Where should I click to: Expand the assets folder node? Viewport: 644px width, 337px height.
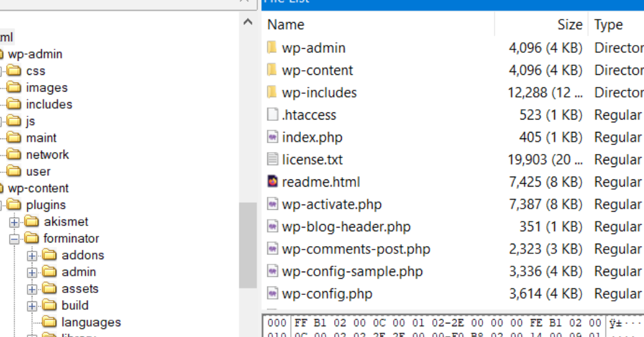click(x=32, y=289)
